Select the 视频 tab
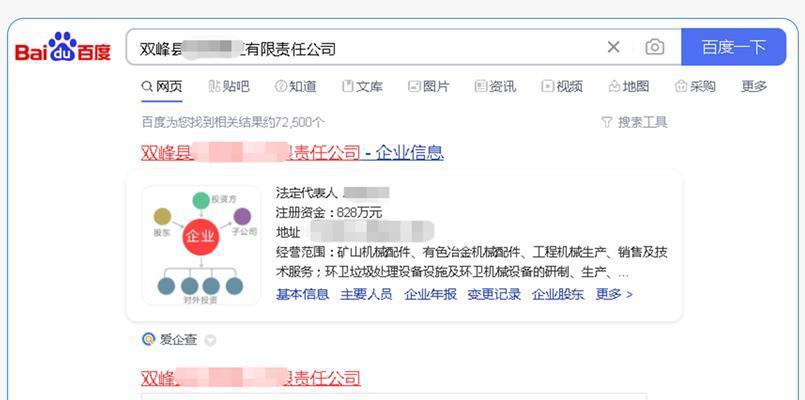 point(562,86)
